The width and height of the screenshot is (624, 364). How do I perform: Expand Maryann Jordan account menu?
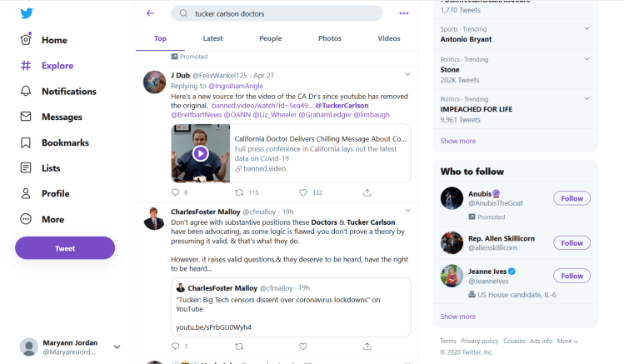click(x=117, y=347)
